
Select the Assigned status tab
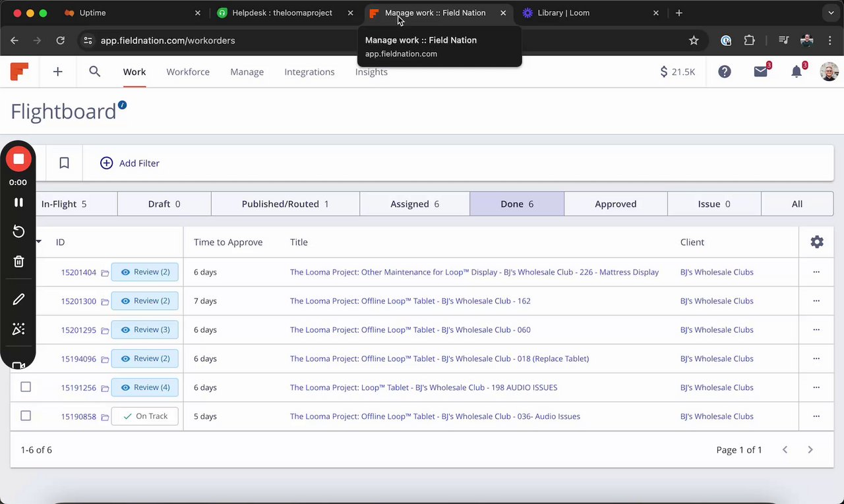(415, 204)
